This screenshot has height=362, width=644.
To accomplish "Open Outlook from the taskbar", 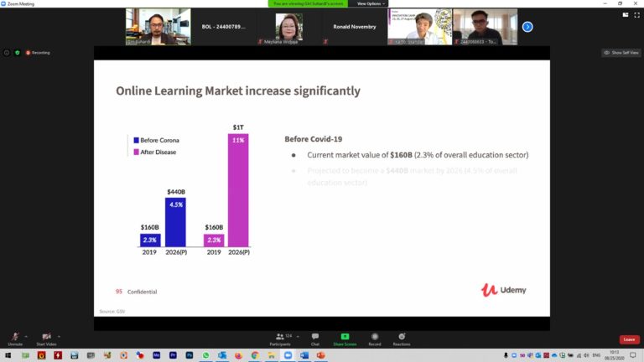I will pyautogui.click(x=222, y=355).
